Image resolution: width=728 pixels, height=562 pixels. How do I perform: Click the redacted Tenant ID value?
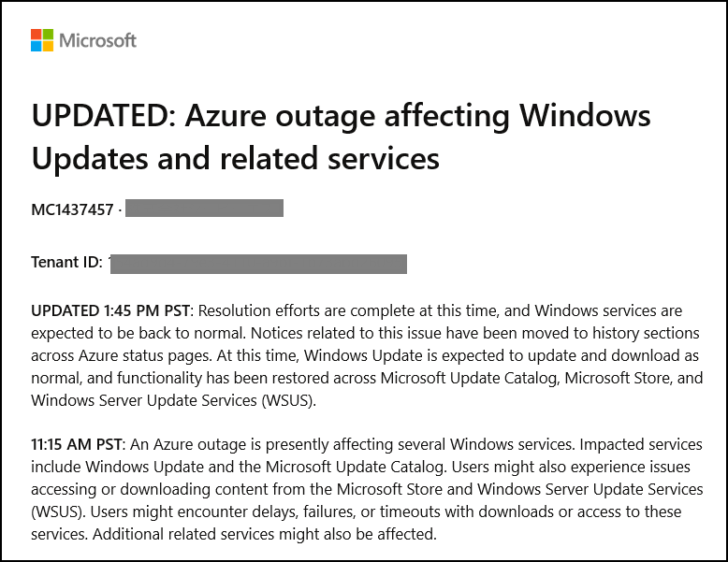click(x=258, y=264)
